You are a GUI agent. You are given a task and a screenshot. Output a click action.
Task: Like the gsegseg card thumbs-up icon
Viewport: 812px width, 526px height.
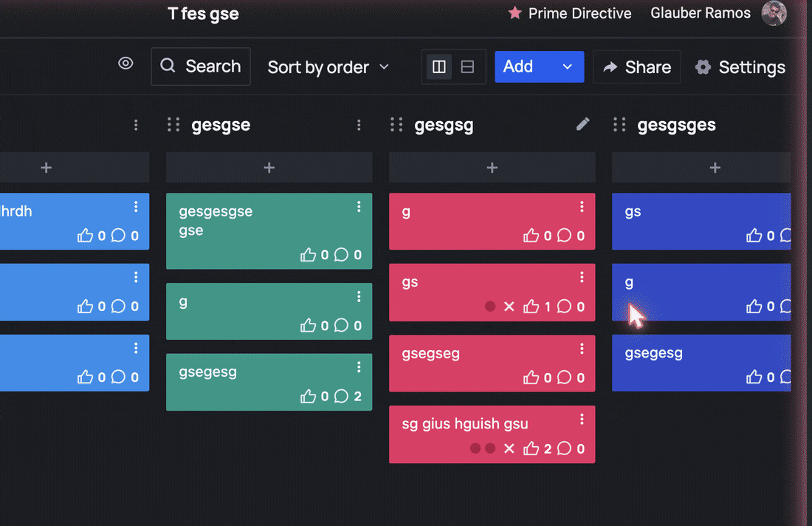[x=531, y=378]
